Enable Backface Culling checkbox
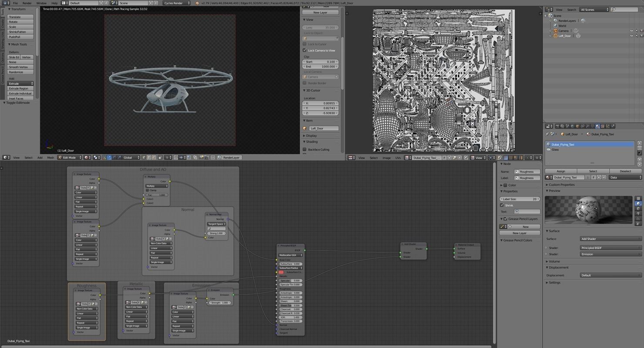Viewport: 644px width, 348px height. [x=305, y=149]
